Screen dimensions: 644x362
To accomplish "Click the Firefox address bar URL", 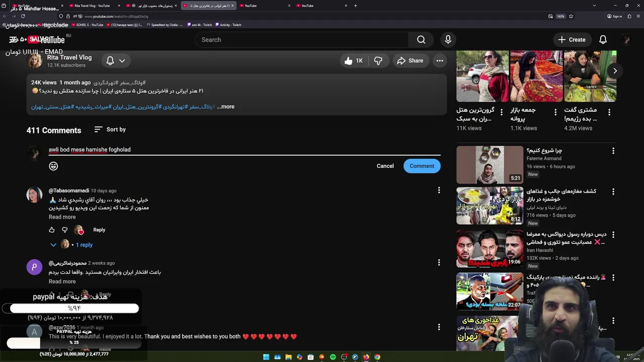I will (x=116, y=17).
